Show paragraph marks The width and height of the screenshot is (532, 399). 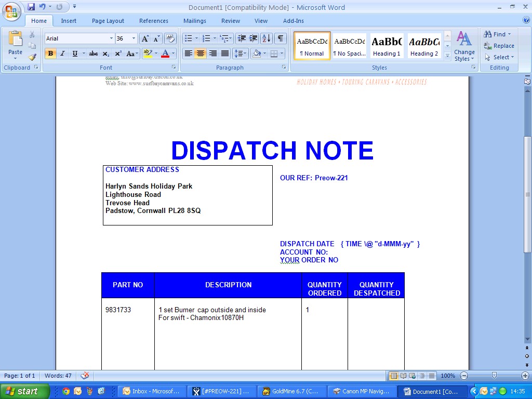(280, 38)
